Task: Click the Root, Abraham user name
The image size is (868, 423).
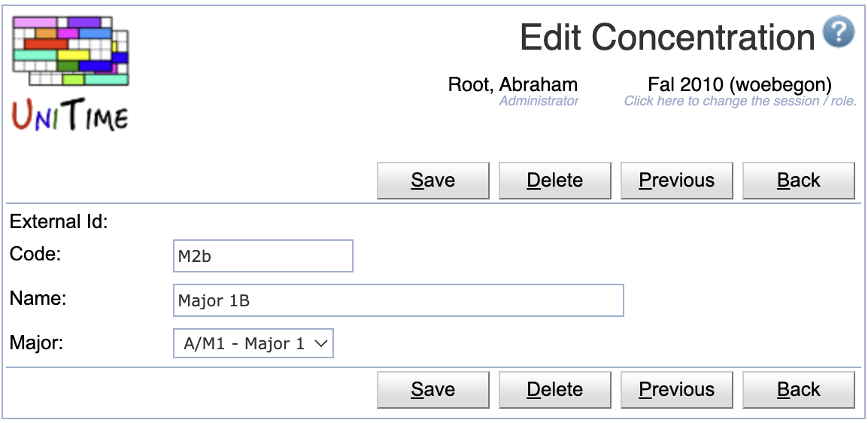Action: [513, 85]
